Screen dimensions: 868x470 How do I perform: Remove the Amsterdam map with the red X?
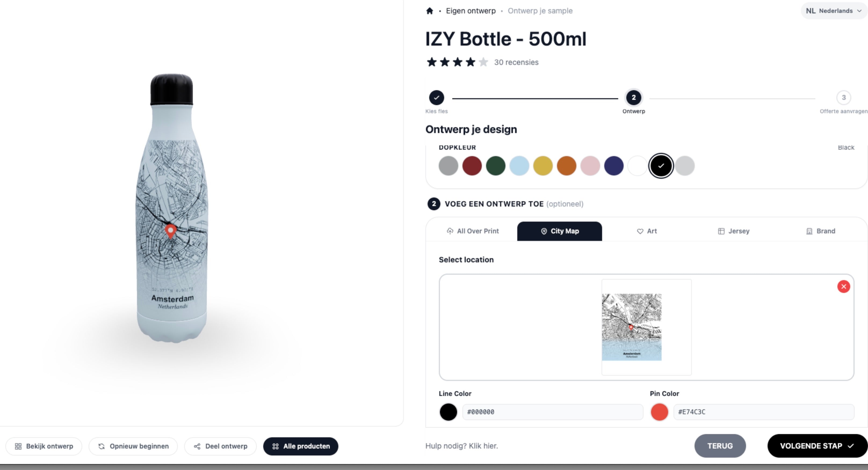[x=844, y=287]
